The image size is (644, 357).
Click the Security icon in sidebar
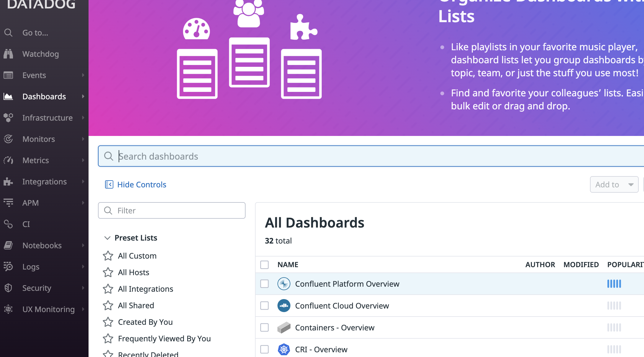click(9, 288)
